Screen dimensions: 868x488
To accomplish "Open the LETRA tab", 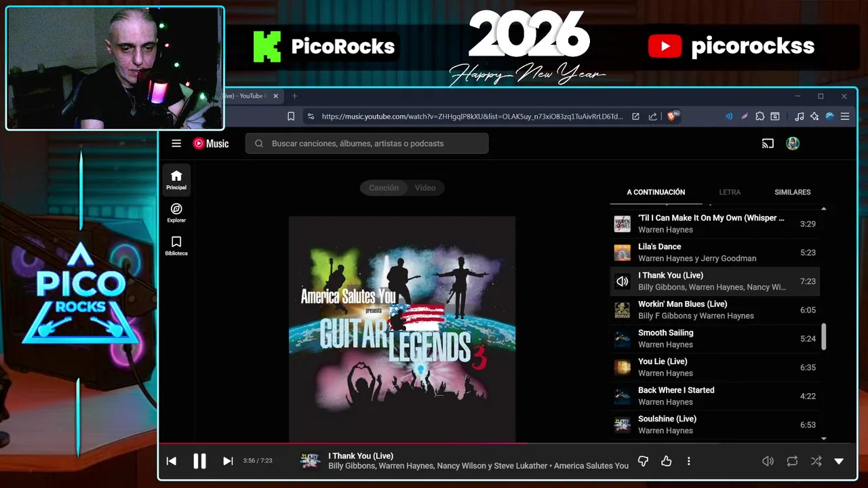I will point(730,192).
